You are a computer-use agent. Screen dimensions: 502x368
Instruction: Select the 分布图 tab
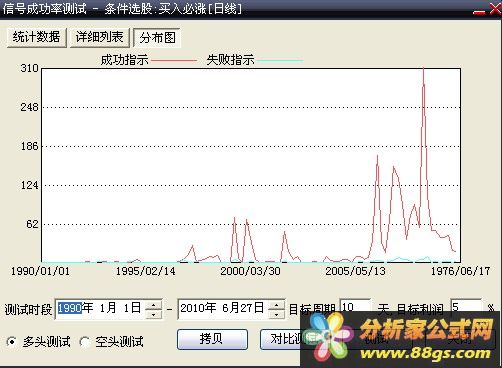(157, 38)
